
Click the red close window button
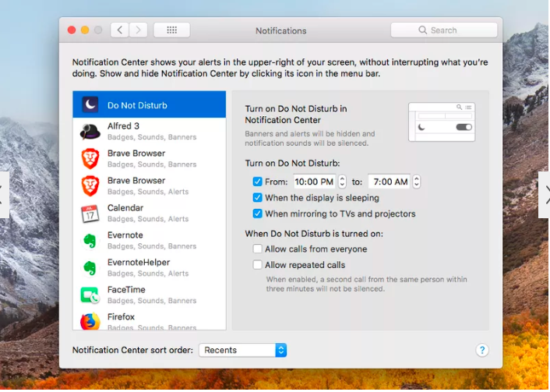point(72,30)
